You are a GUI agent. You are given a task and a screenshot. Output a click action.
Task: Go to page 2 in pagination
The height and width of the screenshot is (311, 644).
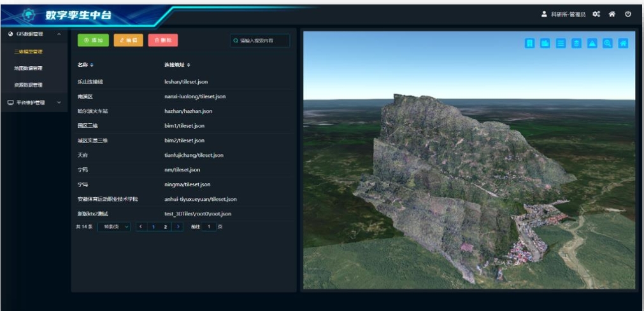(166, 226)
